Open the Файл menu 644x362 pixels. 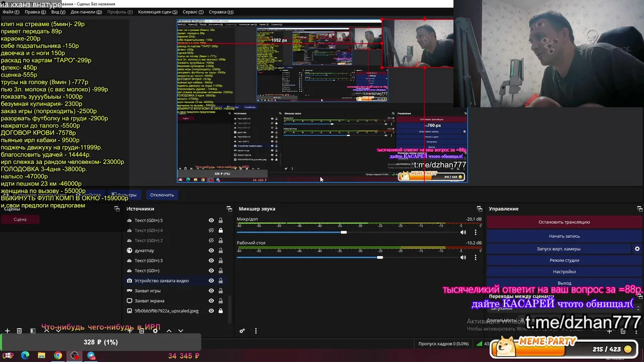(11, 12)
